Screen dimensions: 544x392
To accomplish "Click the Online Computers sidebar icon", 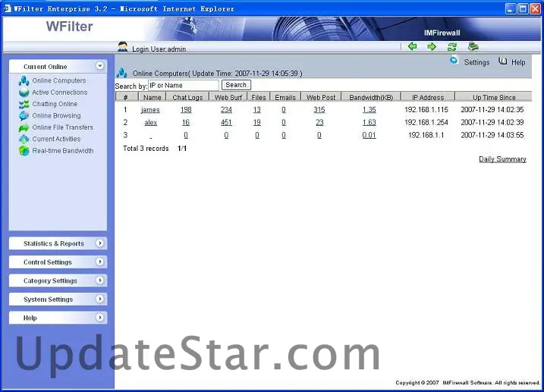I will click(24, 81).
